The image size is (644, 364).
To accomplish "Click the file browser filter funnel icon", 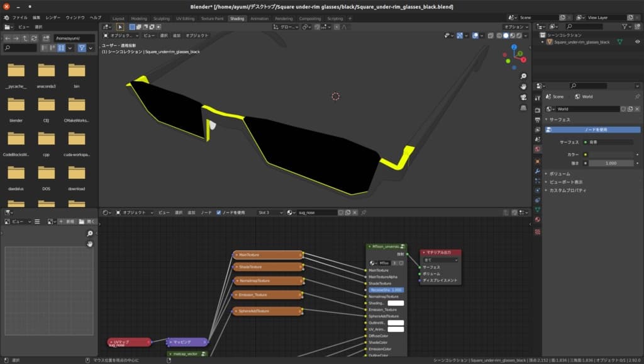I will (x=82, y=48).
